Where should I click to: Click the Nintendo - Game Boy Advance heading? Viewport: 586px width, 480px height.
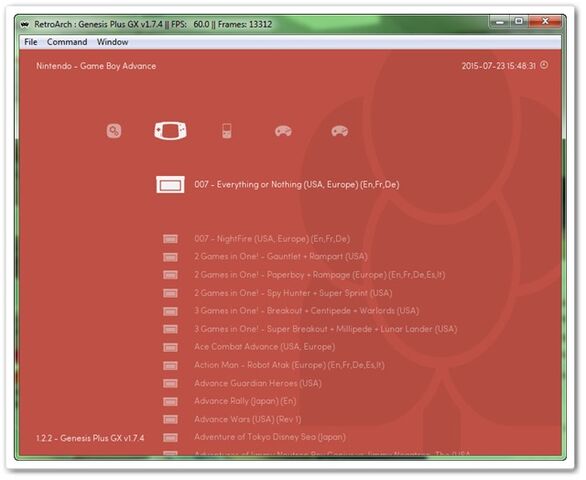(96, 66)
